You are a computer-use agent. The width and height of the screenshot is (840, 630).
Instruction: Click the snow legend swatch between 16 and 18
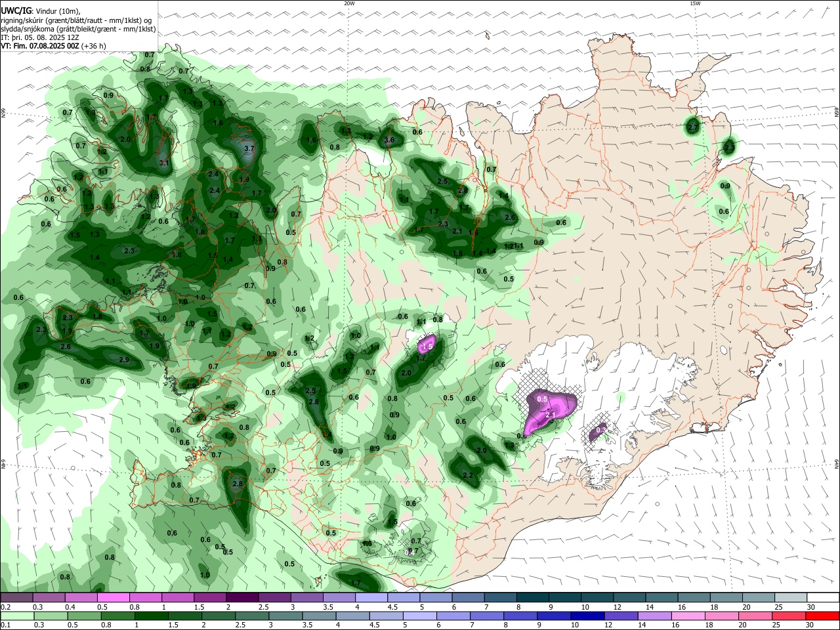click(694, 598)
